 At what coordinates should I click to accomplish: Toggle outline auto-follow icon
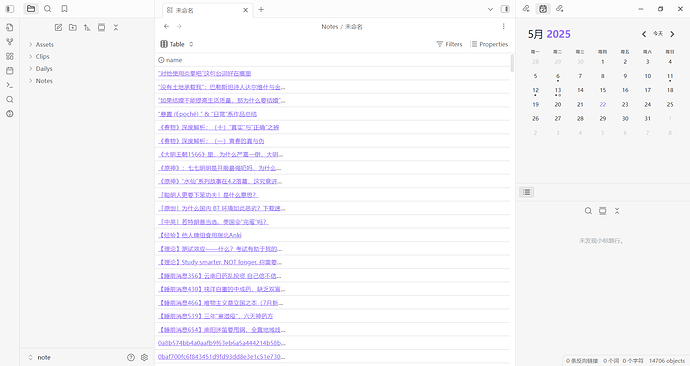pyautogui.click(x=602, y=211)
